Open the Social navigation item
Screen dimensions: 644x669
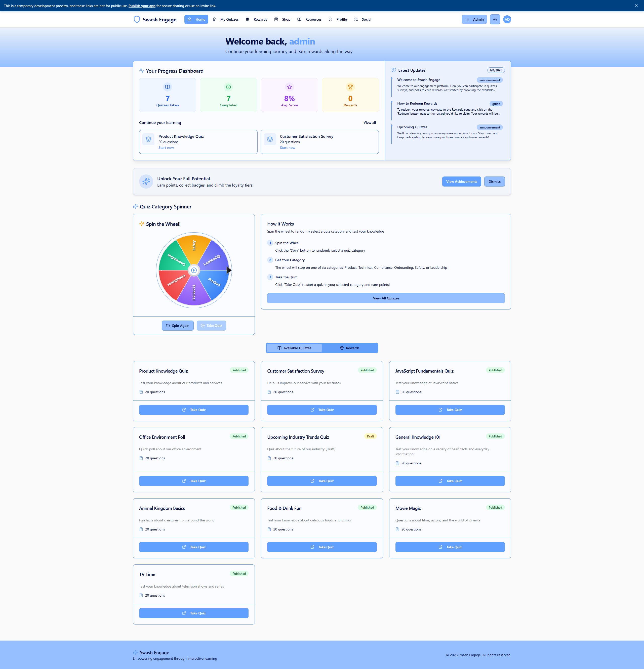tap(363, 19)
